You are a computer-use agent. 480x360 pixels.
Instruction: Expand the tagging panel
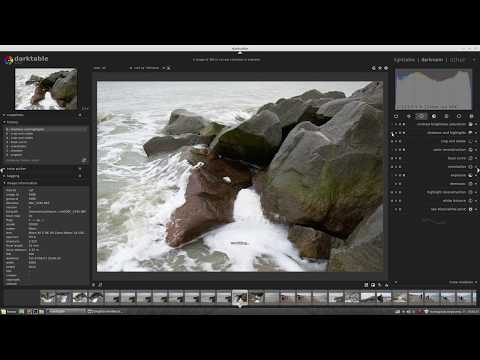click(4, 176)
